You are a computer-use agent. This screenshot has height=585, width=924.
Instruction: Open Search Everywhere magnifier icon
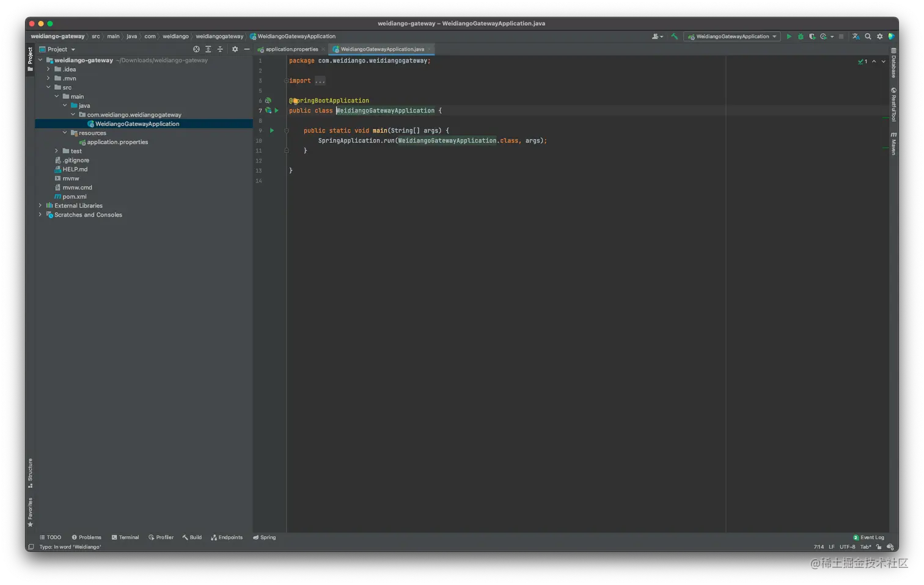(868, 37)
